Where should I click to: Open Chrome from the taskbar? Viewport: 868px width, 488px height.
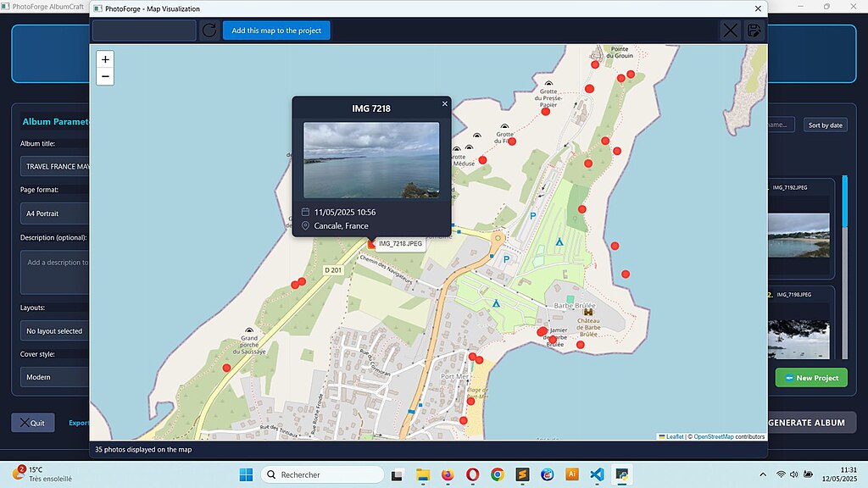coord(497,474)
